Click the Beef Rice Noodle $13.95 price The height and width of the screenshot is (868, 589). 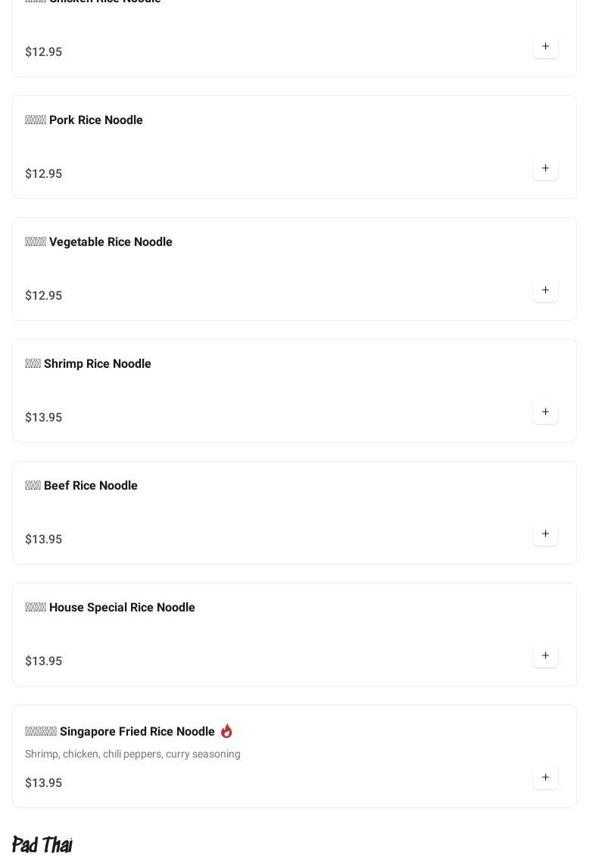(x=44, y=540)
